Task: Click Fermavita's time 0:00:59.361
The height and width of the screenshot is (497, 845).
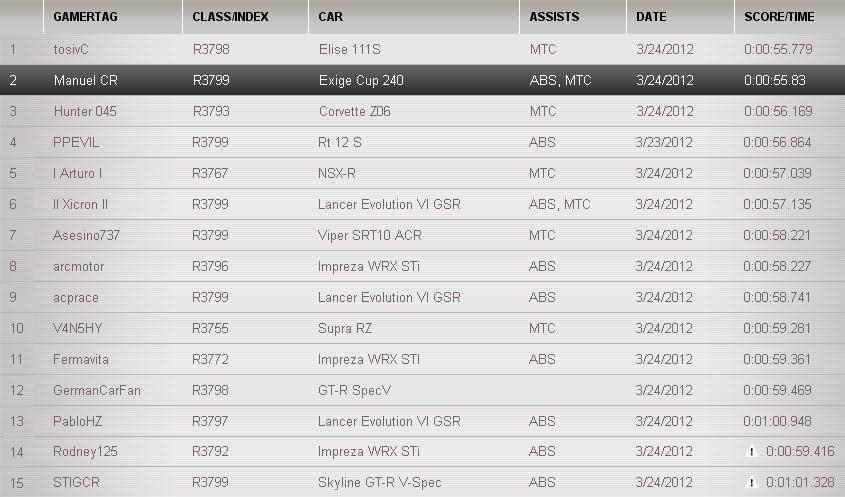Action: click(x=777, y=359)
